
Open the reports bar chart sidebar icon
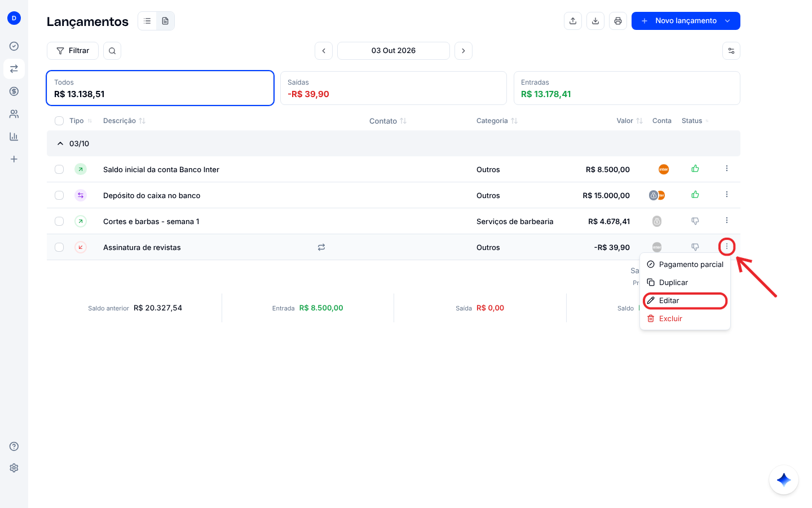coord(14,137)
